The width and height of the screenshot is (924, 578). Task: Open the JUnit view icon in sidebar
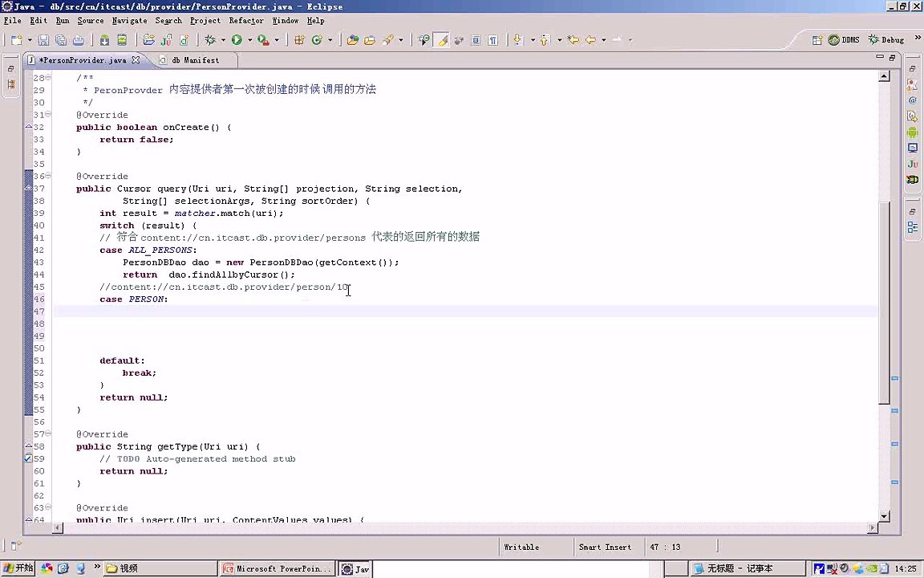tap(912, 164)
